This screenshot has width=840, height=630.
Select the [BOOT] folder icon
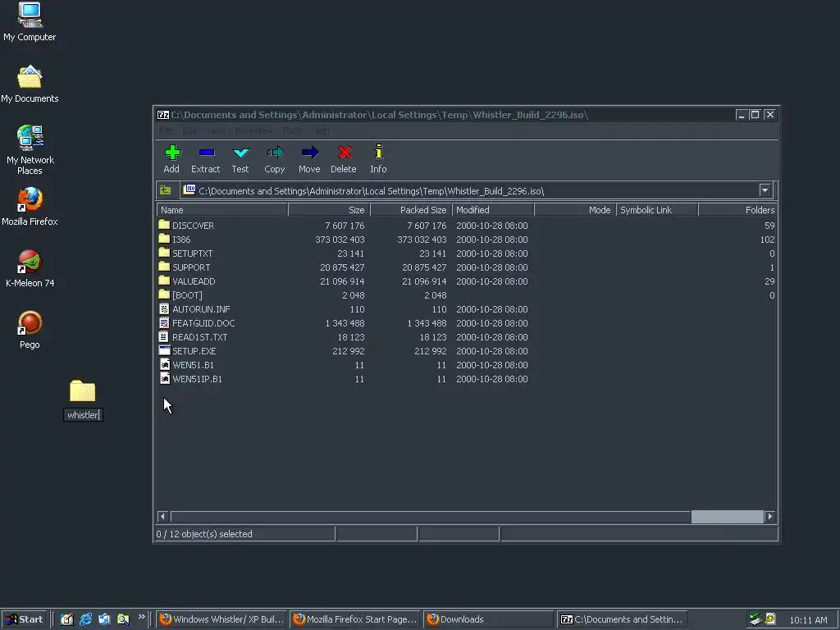[164, 294]
